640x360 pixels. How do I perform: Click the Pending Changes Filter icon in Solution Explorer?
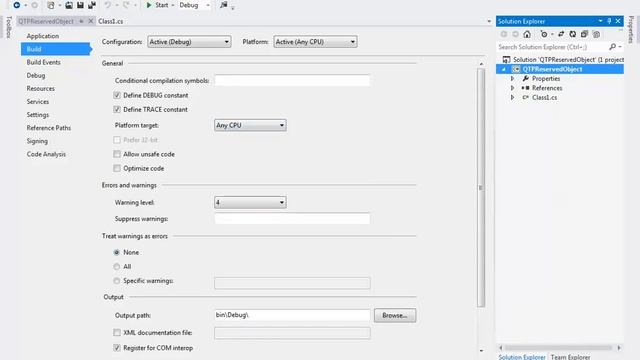point(544,34)
